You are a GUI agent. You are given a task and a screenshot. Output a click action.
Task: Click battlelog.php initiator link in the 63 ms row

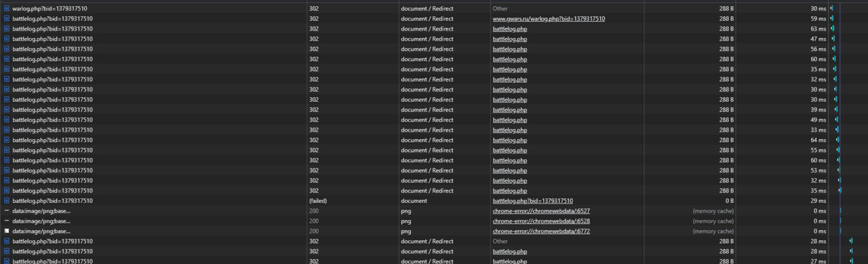(510, 29)
